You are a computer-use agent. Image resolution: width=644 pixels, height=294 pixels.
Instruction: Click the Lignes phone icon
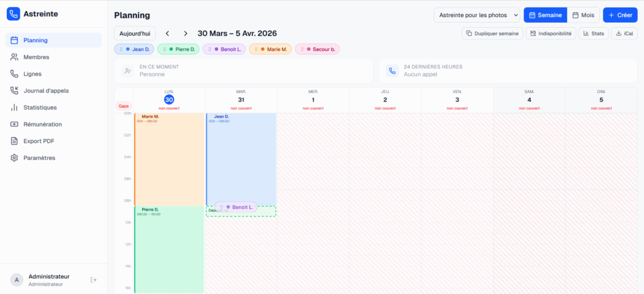[14, 74]
